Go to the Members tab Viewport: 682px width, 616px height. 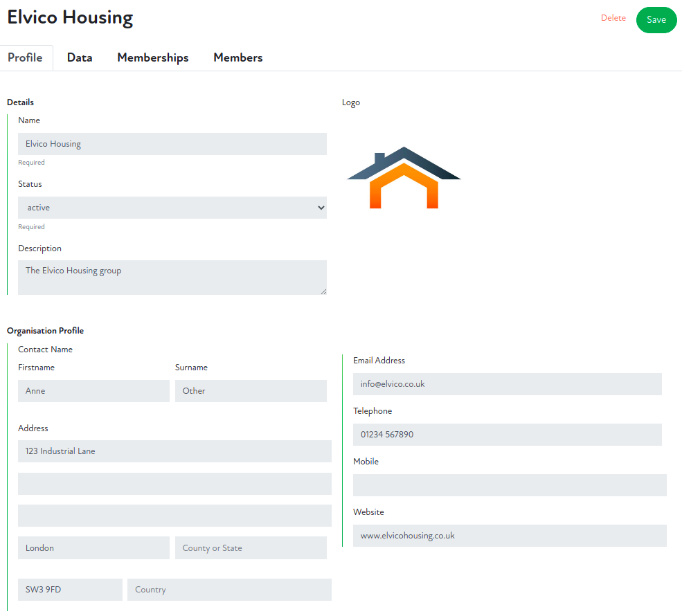237,58
